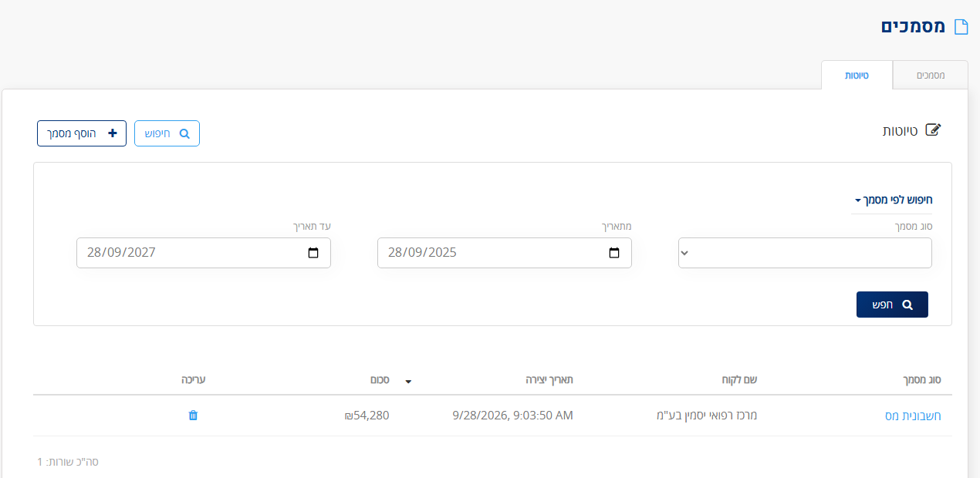
Task: Click the עד תאריך date input showing 28/09/2027
Action: 204,253
